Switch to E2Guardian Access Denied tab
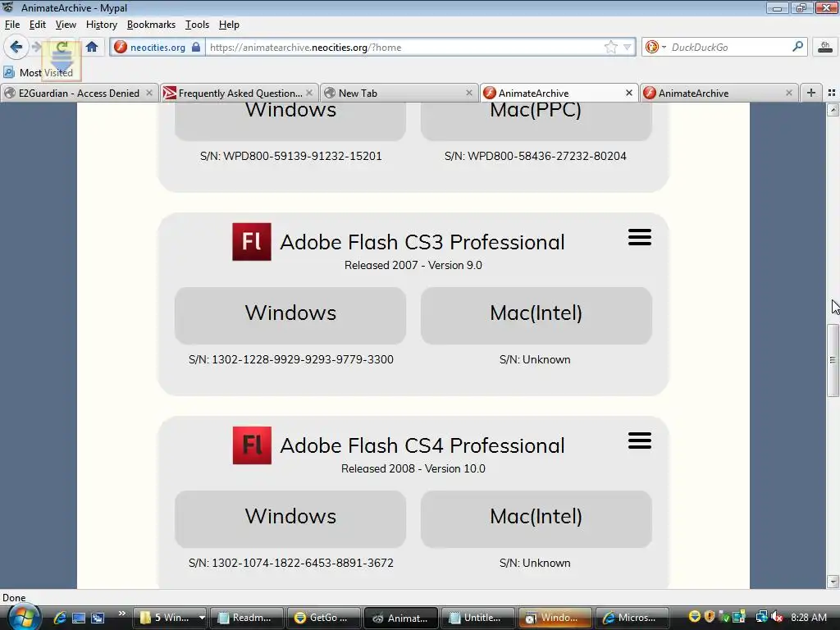 pyautogui.click(x=79, y=94)
